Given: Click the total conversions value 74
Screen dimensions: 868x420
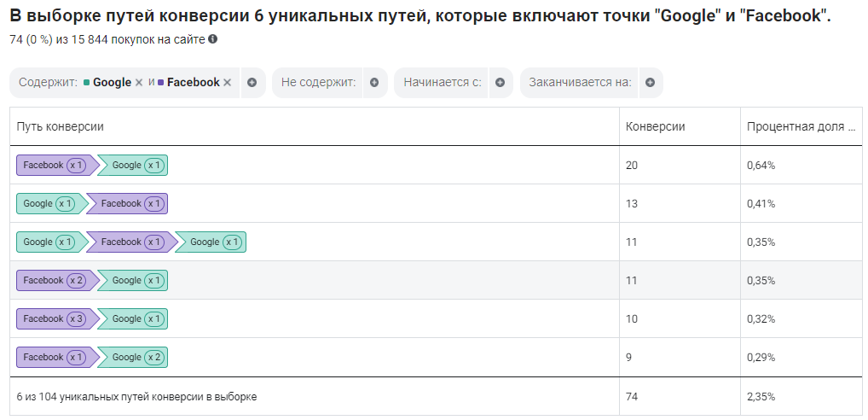Looking at the screenshot, I should pyautogui.click(x=632, y=397).
